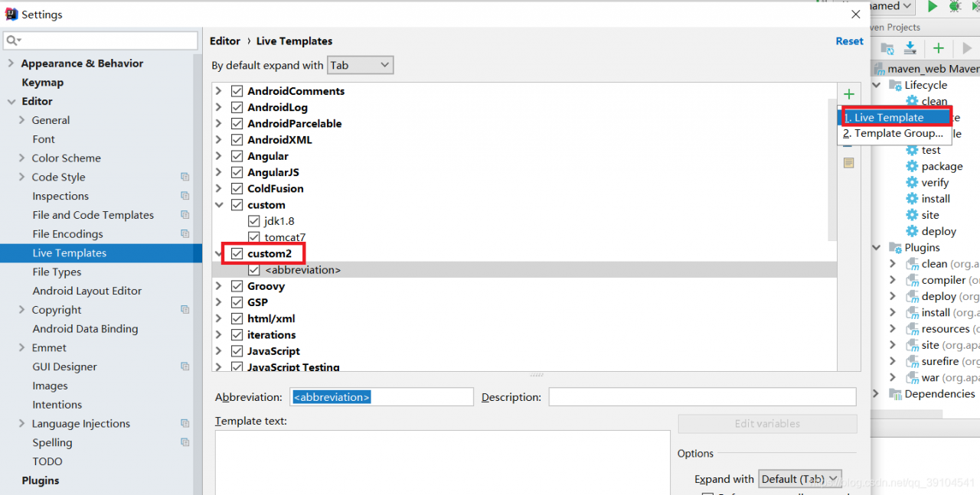Click Debug bug icon in IDE toolbar
The width and height of the screenshot is (980, 495).
(955, 6)
